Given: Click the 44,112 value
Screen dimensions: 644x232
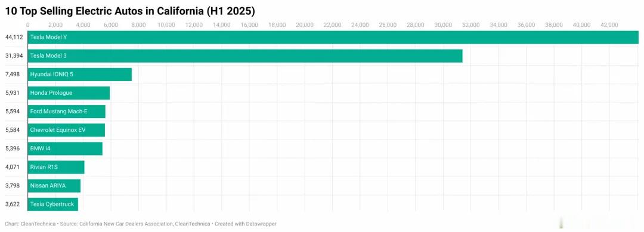Looking at the screenshot, I should (14, 37).
